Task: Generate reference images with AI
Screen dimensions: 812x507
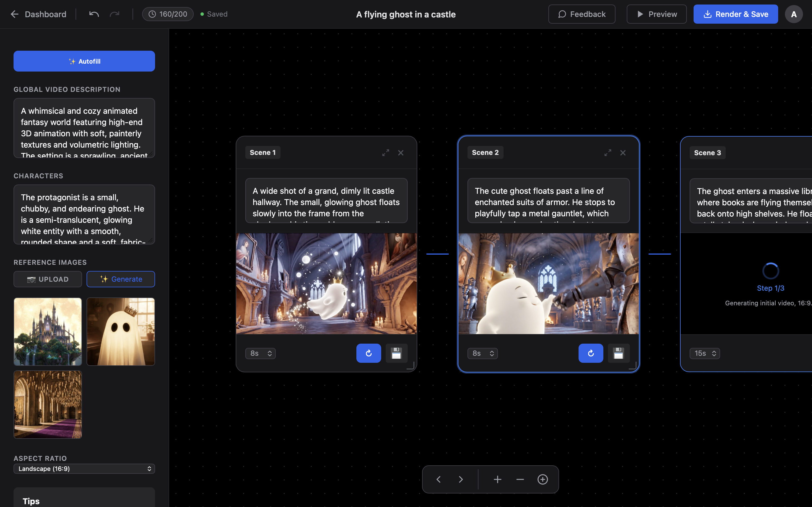Action: click(120, 279)
